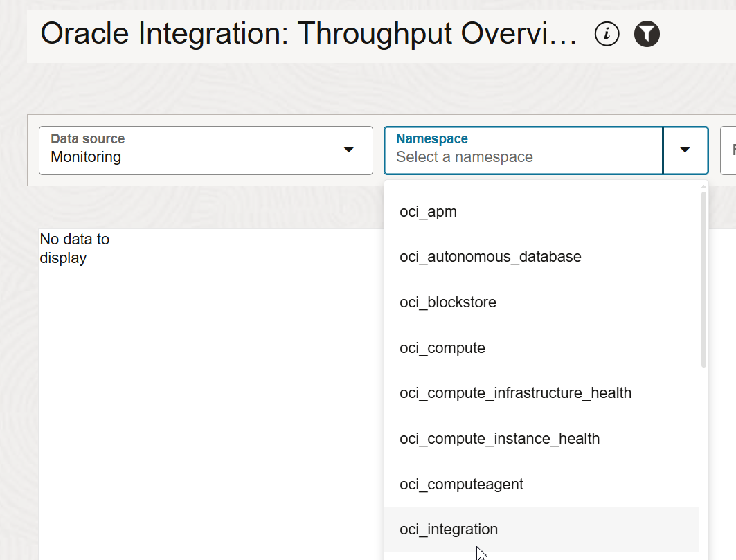Pick oci_compute_infrastructure_health option
Image resolution: width=736 pixels, height=560 pixels.
click(x=541, y=393)
